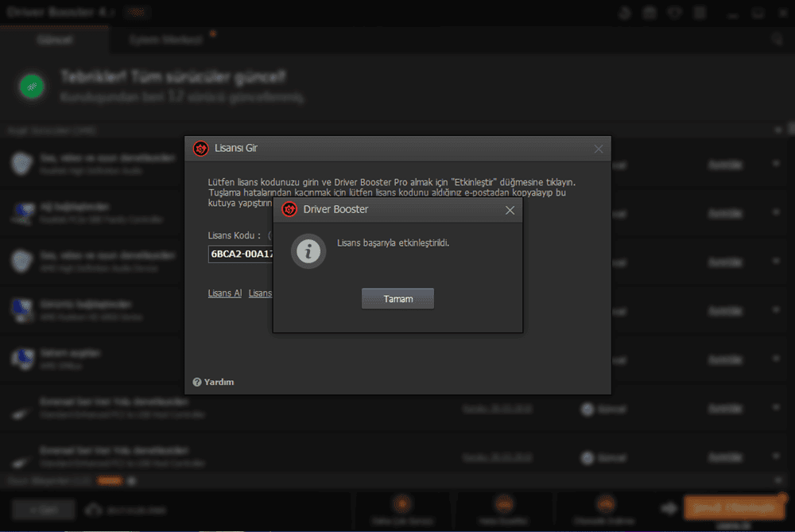Click the "Lisans Kodu :" label
The image size is (795, 532).
[235, 235]
